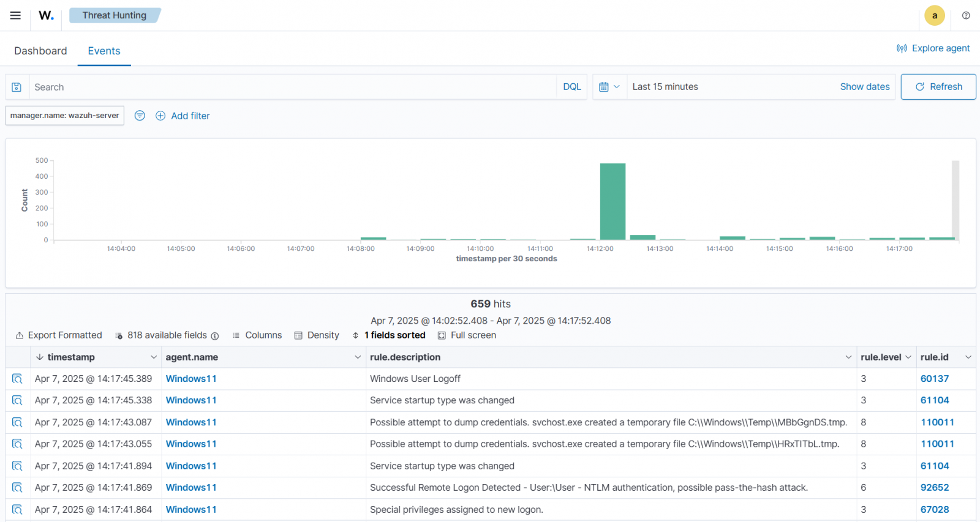Open rule ID 67028 link

point(935,509)
